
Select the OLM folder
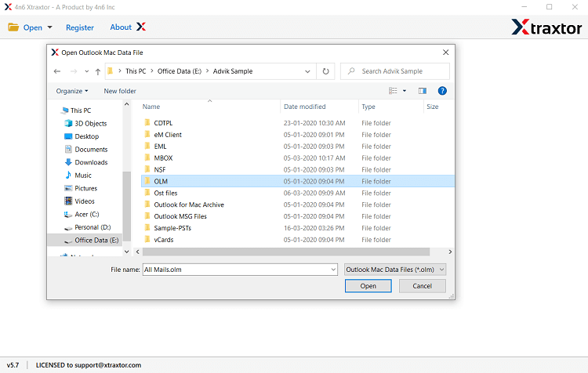(298, 181)
